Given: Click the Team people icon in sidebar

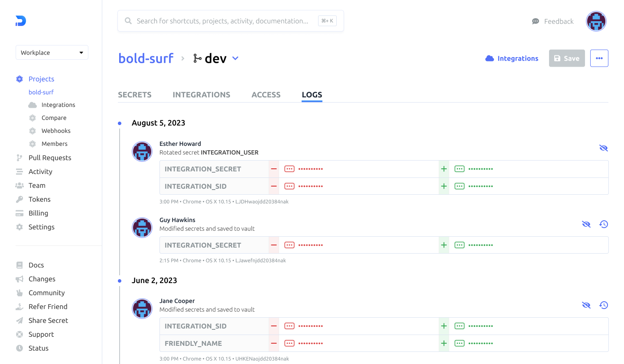Looking at the screenshot, I should [19, 185].
